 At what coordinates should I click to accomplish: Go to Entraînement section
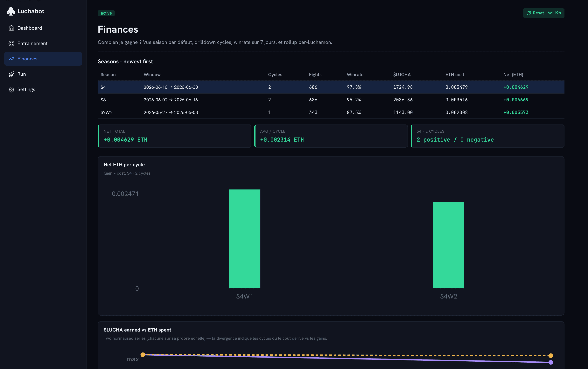(43, 44)
